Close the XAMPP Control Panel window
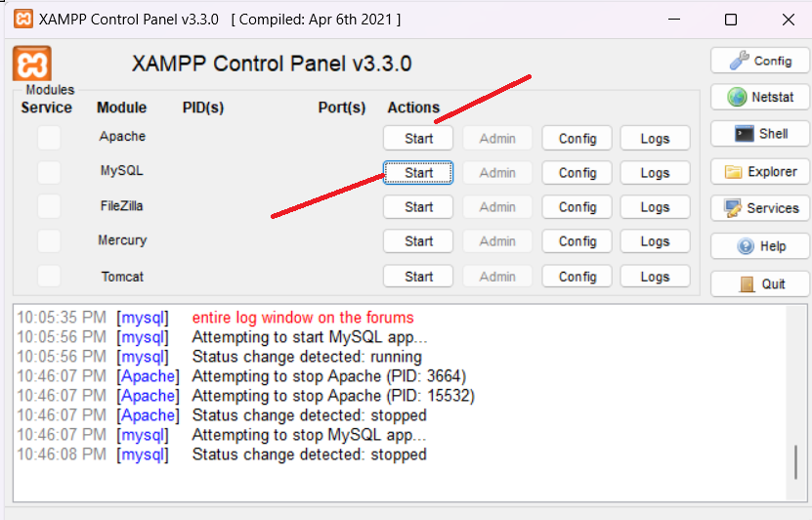This screenshot has height=520, width=812. (789, 20)
